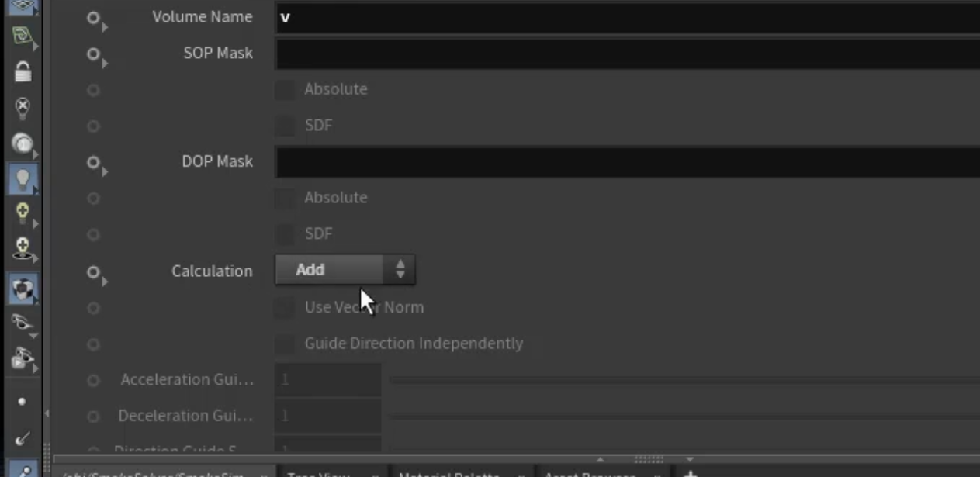Click the Acceleration Guide slider track
The image size is (980, 477).
684,380
